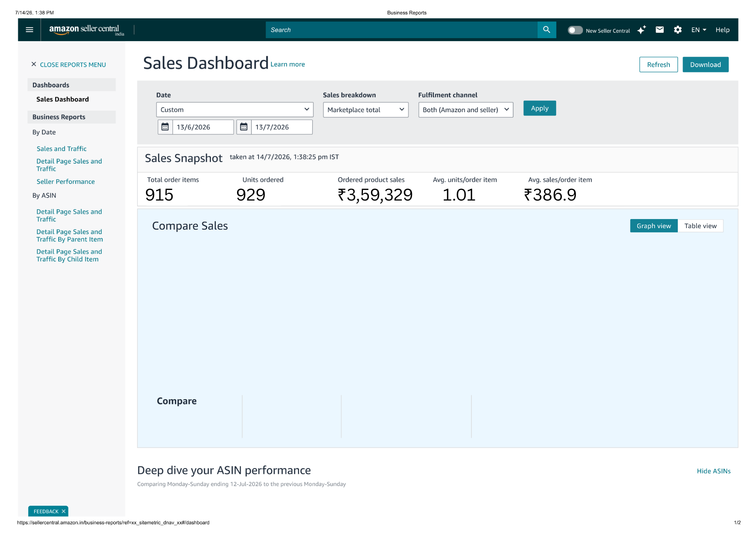Screen dimensions: 756x534
Task: Select Sales Dashboard in the sidebar
Action: click(x=62, y=99)
